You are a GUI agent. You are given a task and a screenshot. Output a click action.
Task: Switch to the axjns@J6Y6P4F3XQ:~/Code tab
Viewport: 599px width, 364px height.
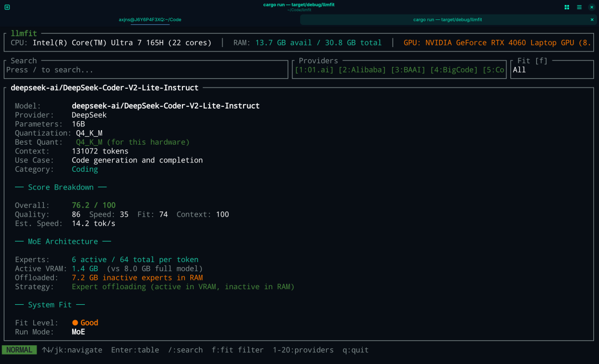coord(150,19)
